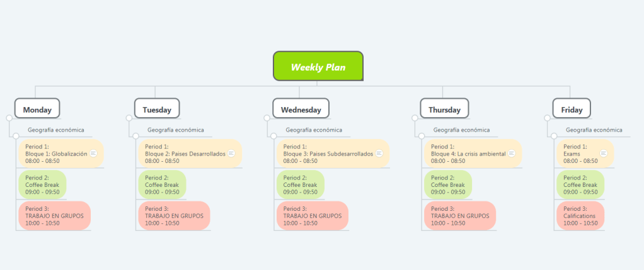
Task: Collapse the Friday branch circle toggle
Action: 547,118
